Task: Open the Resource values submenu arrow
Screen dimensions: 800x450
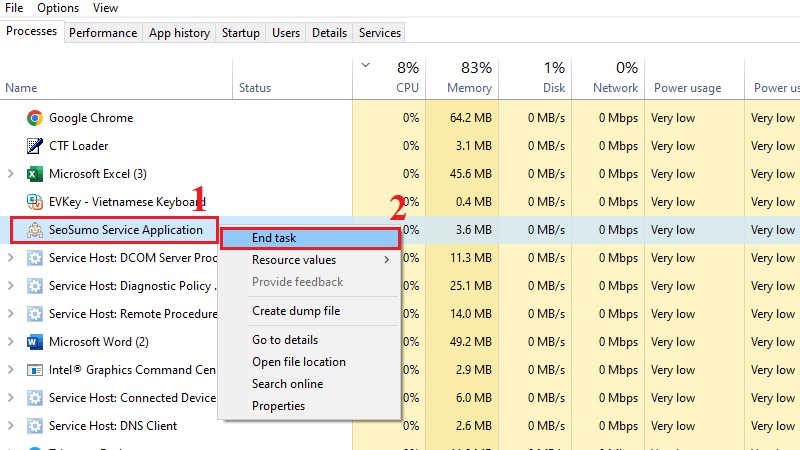Action: click(387, 260)
